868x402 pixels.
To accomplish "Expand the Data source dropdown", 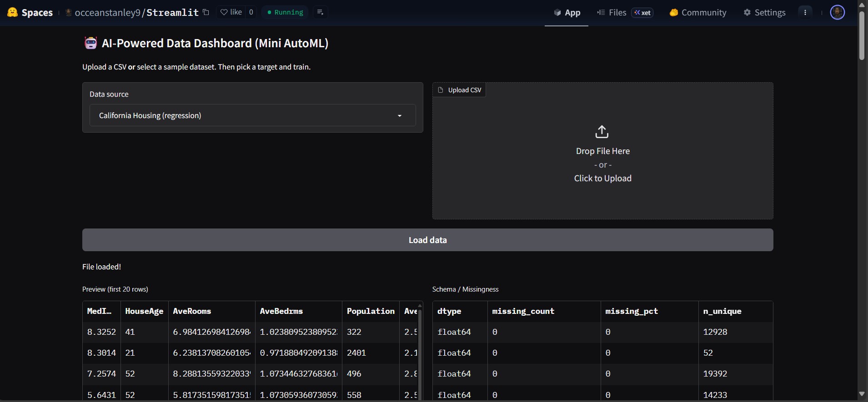I will click(x=252, y=115).
